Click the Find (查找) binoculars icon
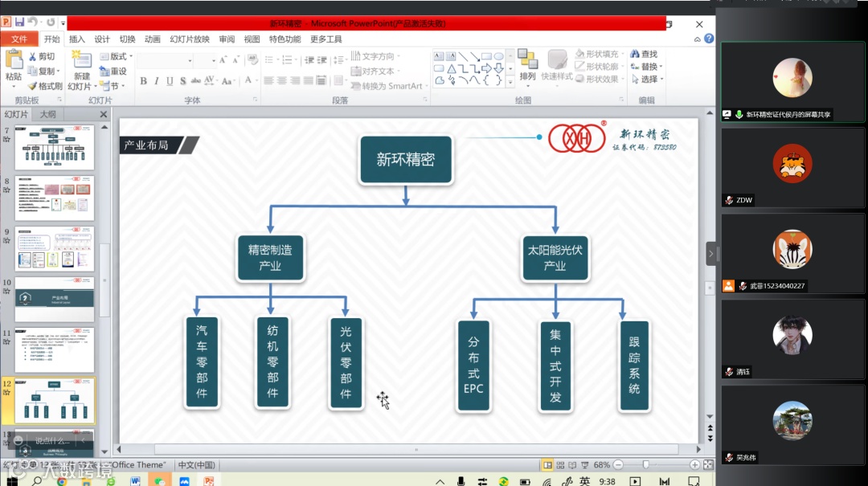Viewport: 868px width, 486px height. coord(635,54)
